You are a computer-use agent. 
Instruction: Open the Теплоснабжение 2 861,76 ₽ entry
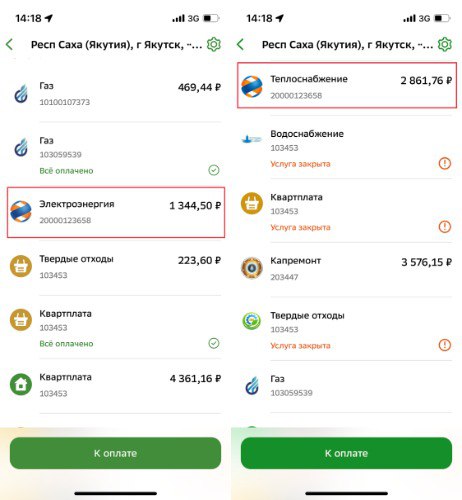click(347, 85)
